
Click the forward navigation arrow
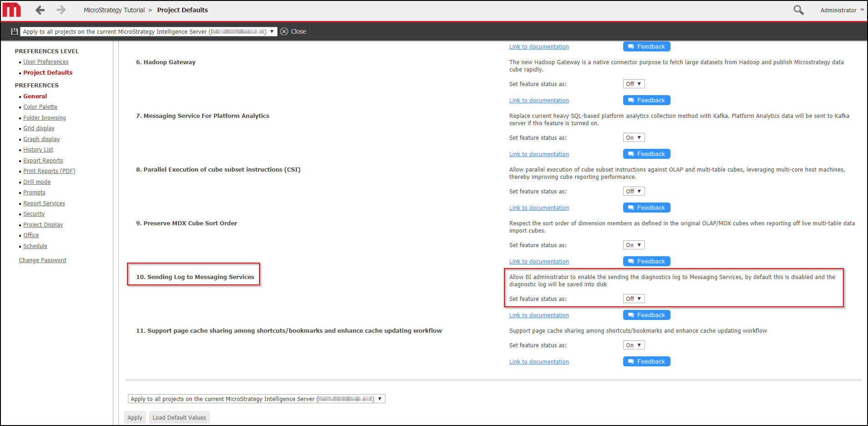(x=61, y=10)
